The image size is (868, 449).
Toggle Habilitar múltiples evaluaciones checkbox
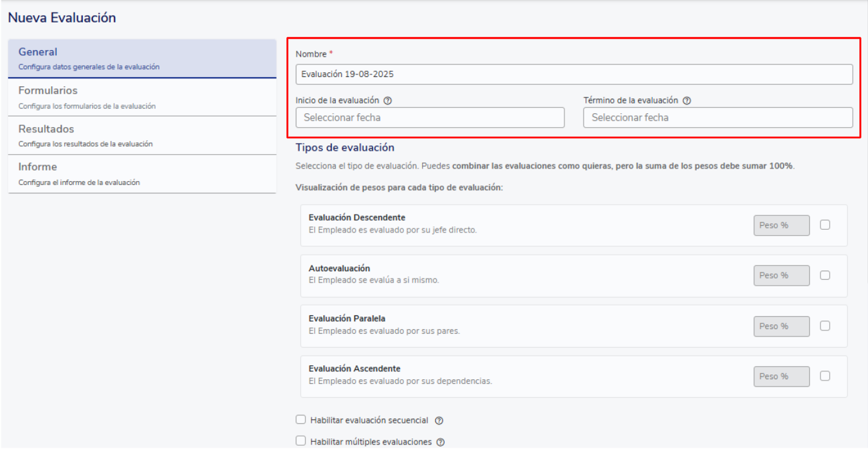coord(301,442)
